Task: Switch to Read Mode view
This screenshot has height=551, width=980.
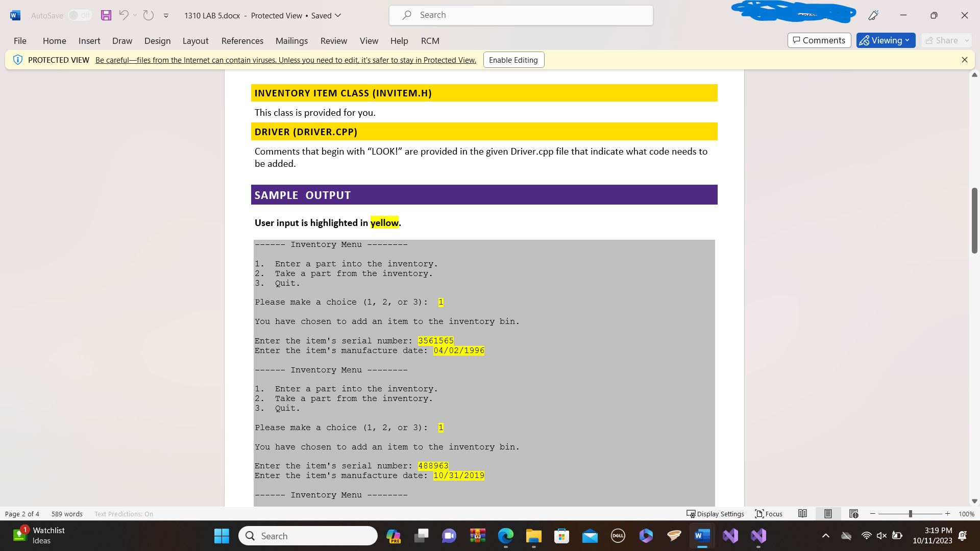Action: click(802, 514)
